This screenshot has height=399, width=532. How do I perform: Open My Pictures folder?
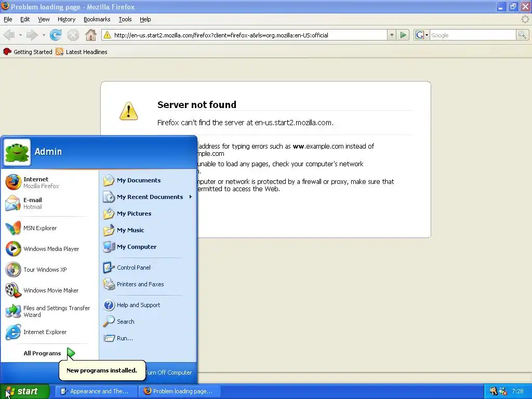(148, 214)
